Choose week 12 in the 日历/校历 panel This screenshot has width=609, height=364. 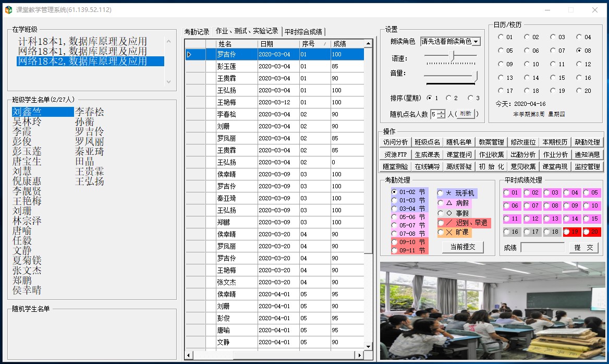pos(579,64)
